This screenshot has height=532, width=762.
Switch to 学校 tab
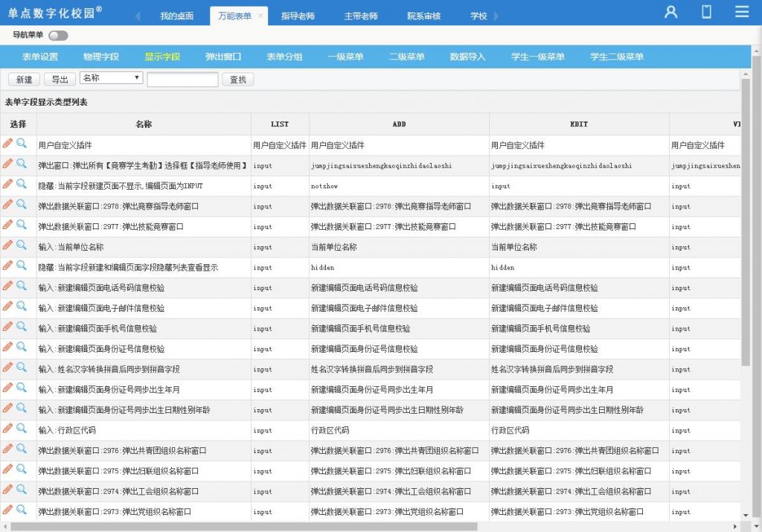click(x=478, y=16)
